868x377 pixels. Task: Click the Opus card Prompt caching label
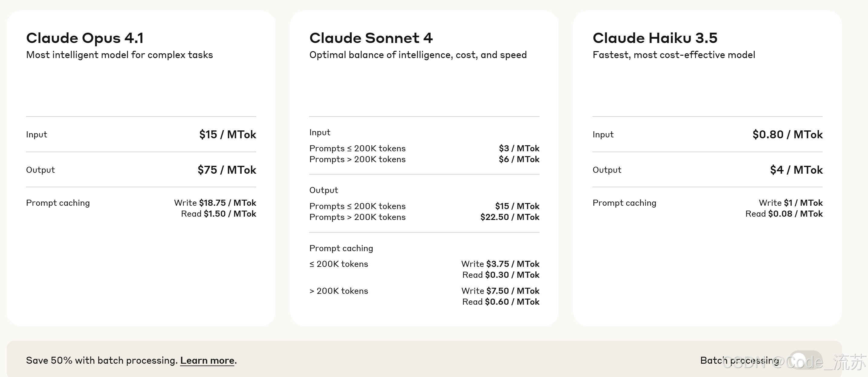pos(58,203)
